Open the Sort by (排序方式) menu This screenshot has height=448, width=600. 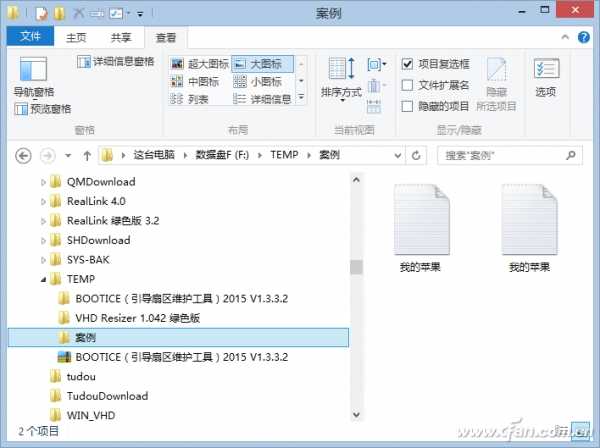click(341, 79)
